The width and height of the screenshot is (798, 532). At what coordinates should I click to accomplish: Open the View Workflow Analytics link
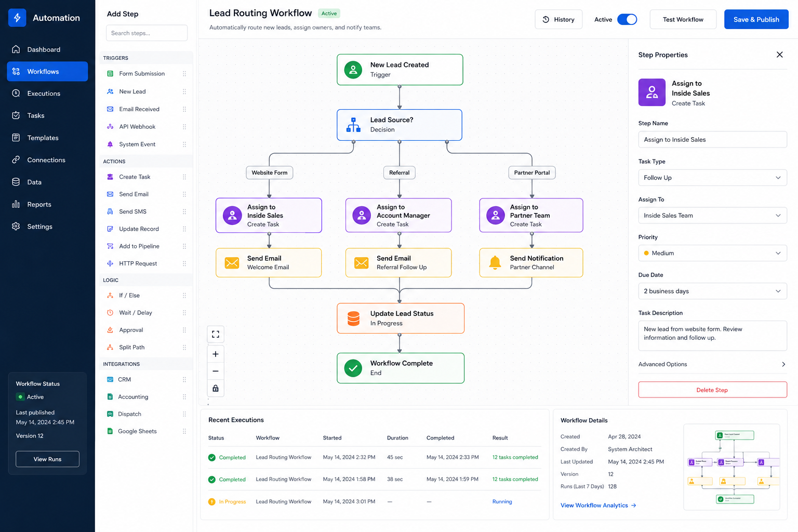click(598, 506)
